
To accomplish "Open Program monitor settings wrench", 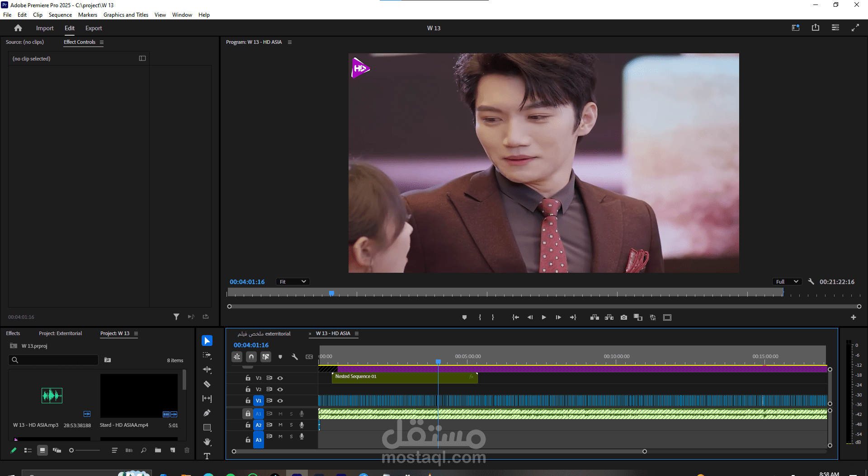I will [811, 281].
